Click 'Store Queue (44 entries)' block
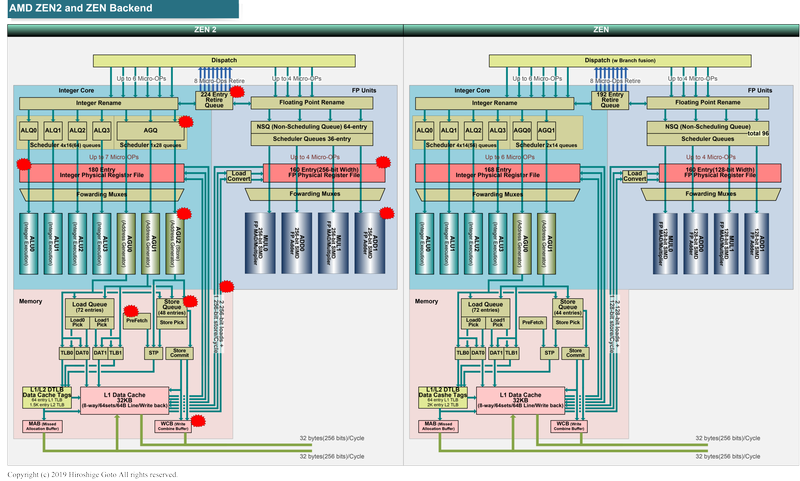Image resolution: width=800 pixels, height=481 pixels. coord(568,308)
